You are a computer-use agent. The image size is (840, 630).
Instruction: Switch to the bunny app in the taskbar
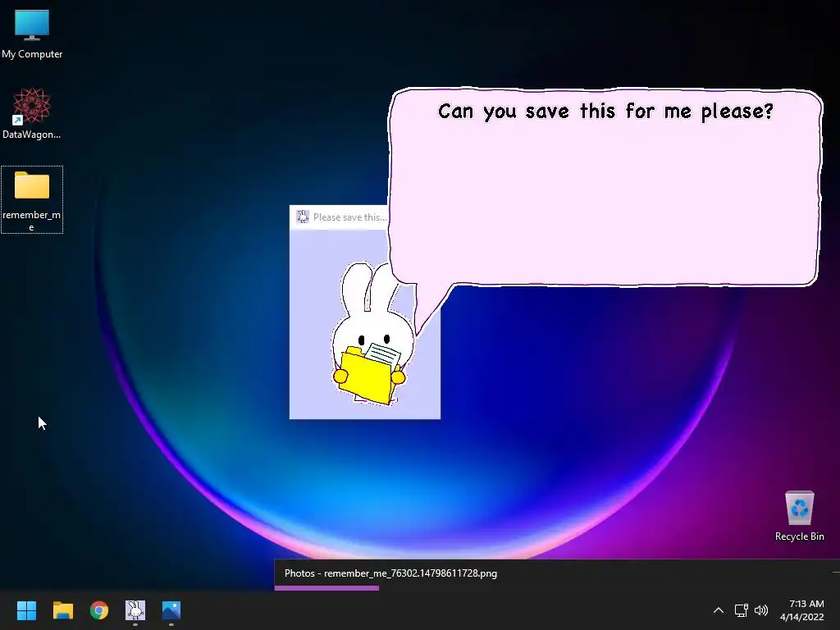(x=135, y=610)
